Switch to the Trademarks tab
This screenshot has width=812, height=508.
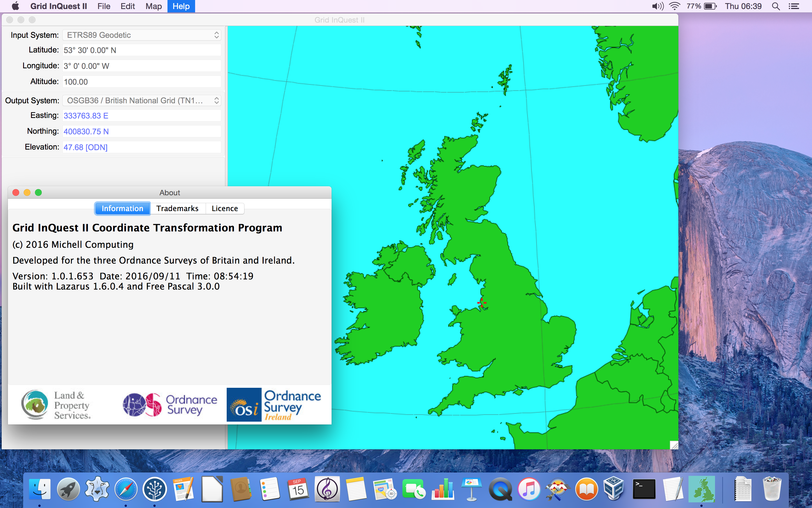tap(178, 208)
